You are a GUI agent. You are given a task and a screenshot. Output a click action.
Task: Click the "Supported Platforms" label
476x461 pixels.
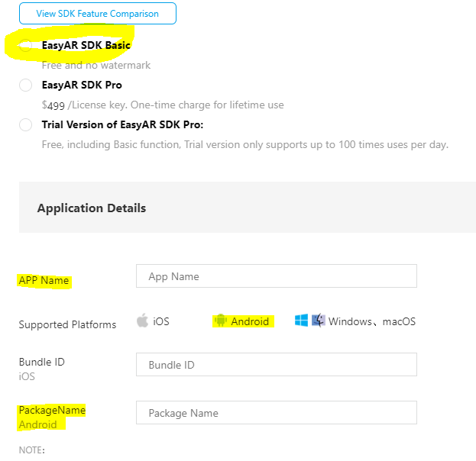pos(67,324)
